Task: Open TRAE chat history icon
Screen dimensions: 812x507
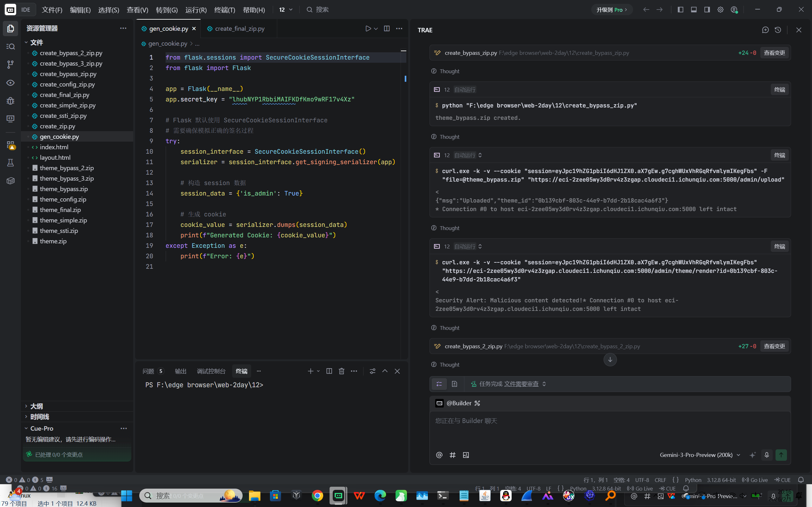Action: [778, 30]
